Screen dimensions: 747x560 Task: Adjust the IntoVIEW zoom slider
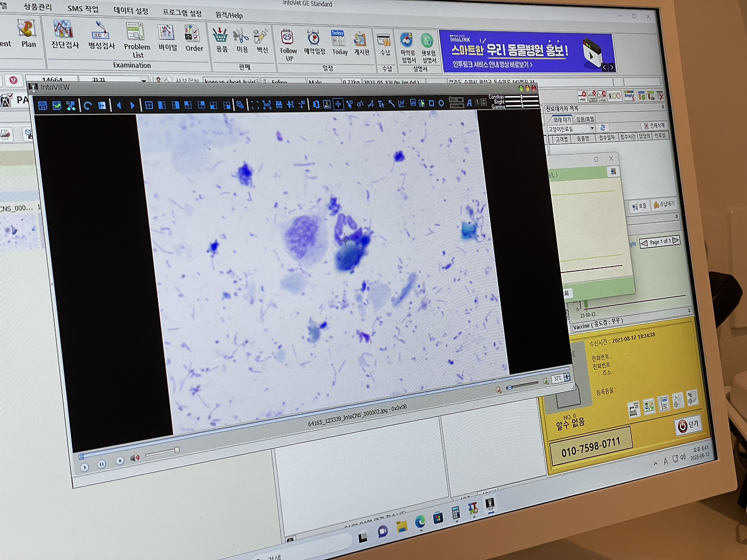523,386
